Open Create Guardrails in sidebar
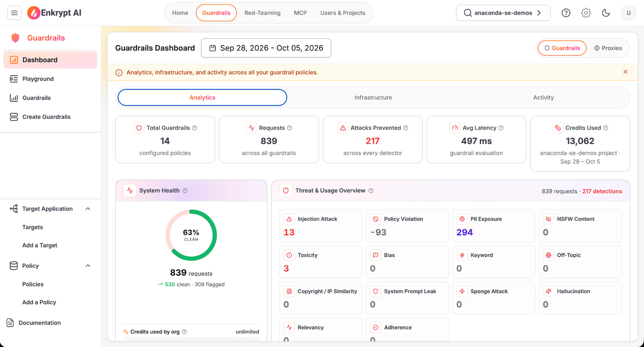Image resolution: width=644 pixels, height=347 pixels. point(50,117)
